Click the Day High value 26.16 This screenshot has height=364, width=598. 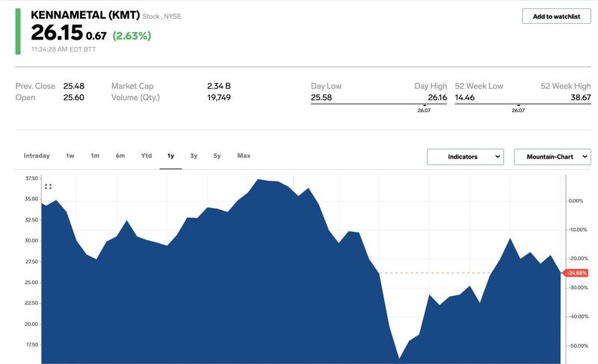(437, 98)
